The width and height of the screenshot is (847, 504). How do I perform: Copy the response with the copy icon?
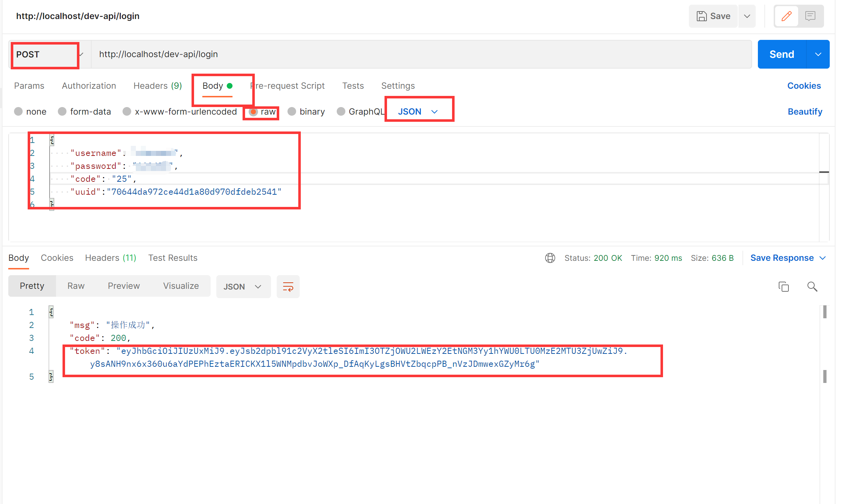point(783,287)
